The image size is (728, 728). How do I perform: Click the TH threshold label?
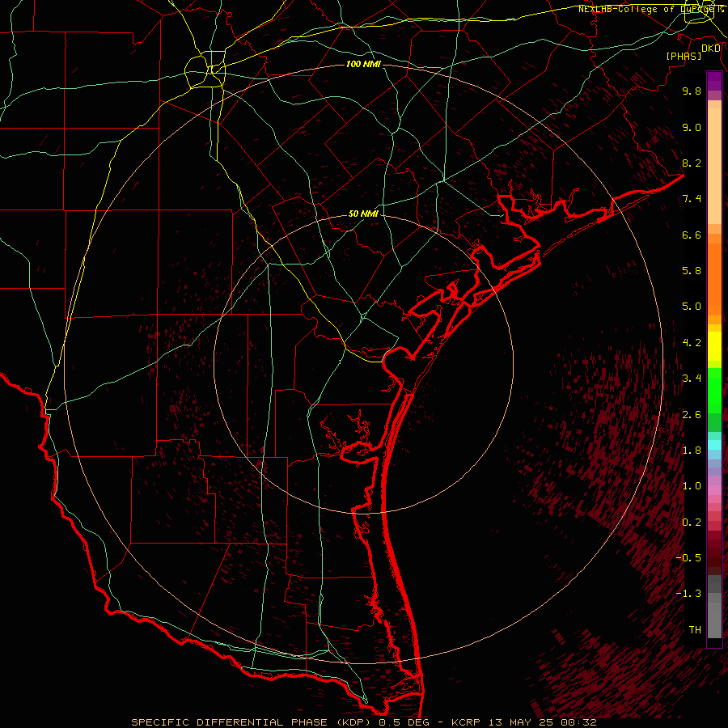[x=695, y=630]
